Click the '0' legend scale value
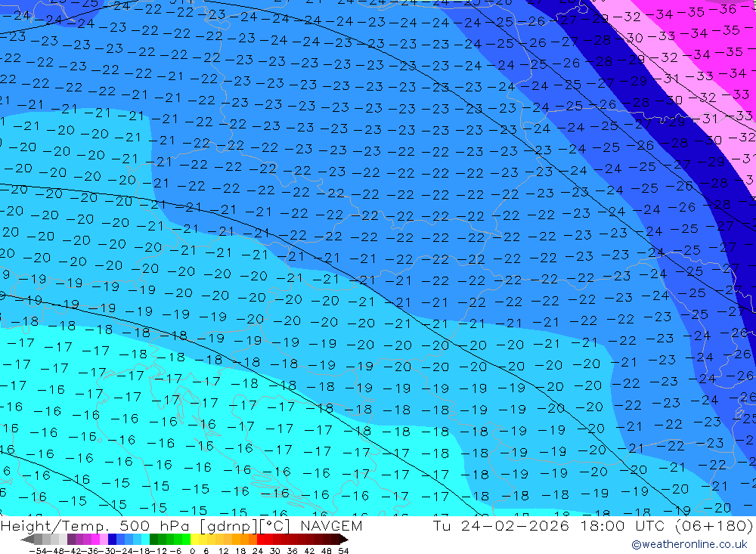The width and height of the screenshot is (756, 554). click(192, 551)
